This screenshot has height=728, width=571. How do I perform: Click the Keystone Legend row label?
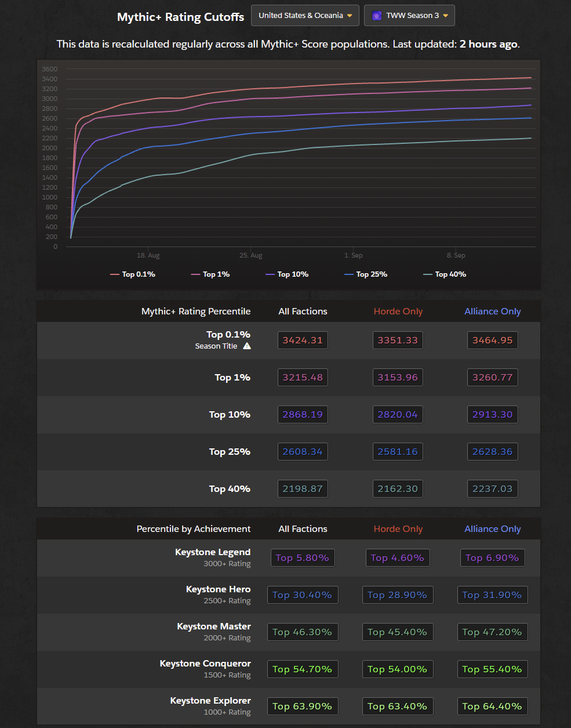point(213,552)
